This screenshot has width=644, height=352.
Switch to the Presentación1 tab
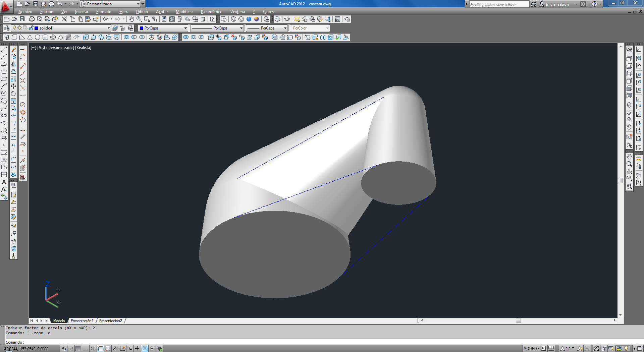point(82,321)
